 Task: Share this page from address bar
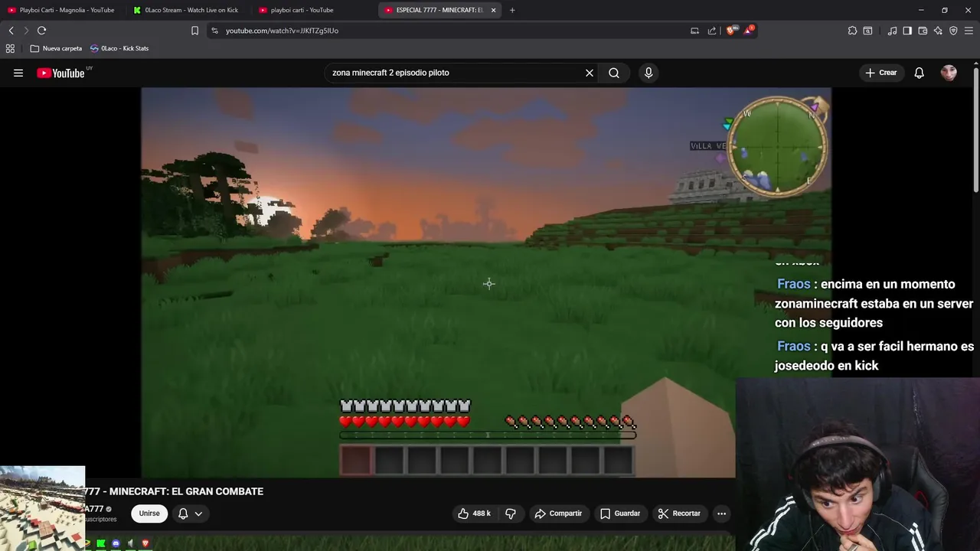712,31
